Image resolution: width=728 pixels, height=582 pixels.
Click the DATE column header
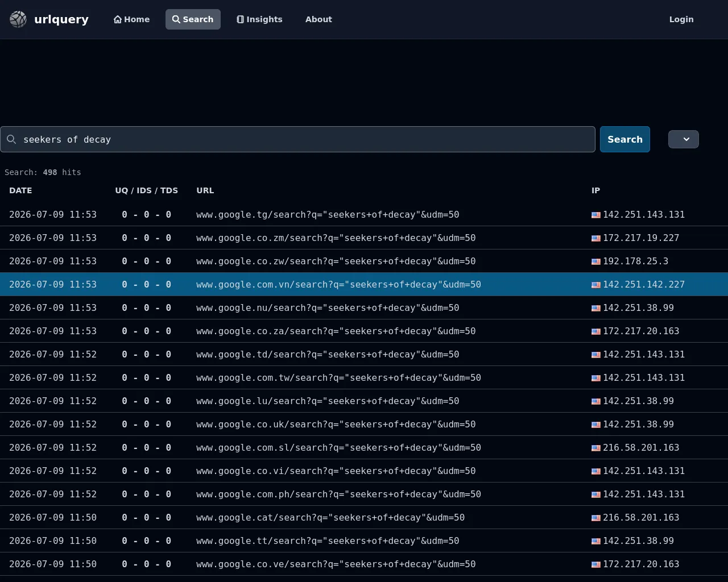coord(20,190)
